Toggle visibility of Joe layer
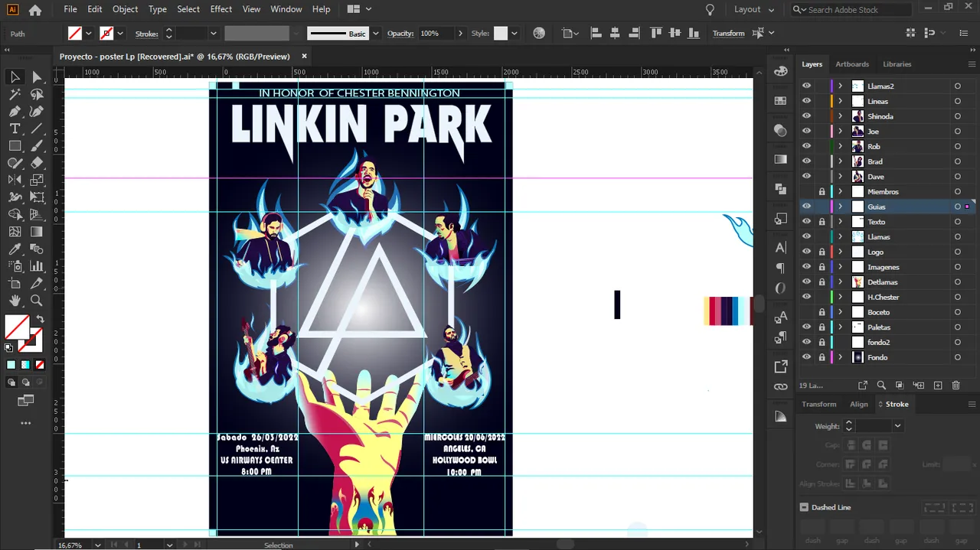The image size is (980, 550). point(806,132)
